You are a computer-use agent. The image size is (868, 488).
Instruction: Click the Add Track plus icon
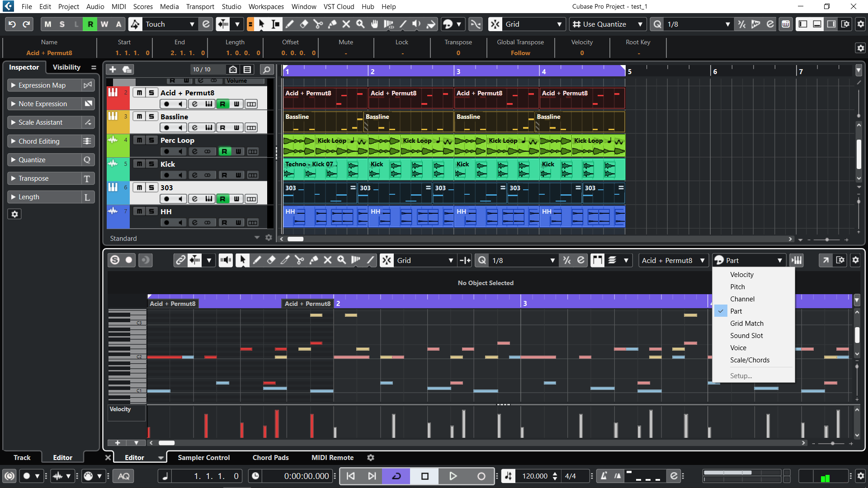pyautogui.click(x=113, y=70)
